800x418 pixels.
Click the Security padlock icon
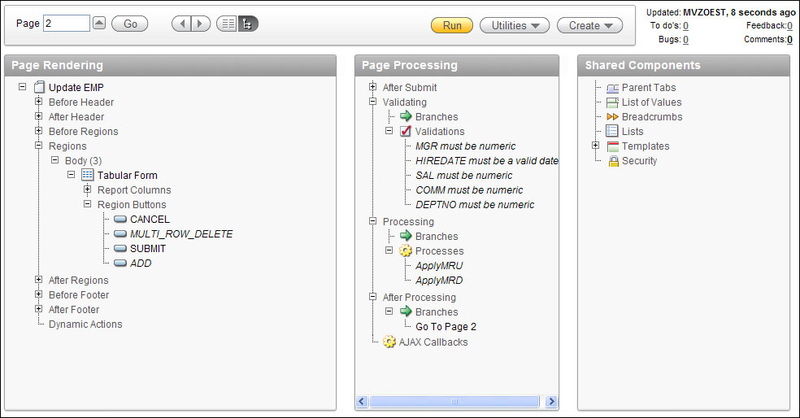pyautogui.click(x=613, y=161)
